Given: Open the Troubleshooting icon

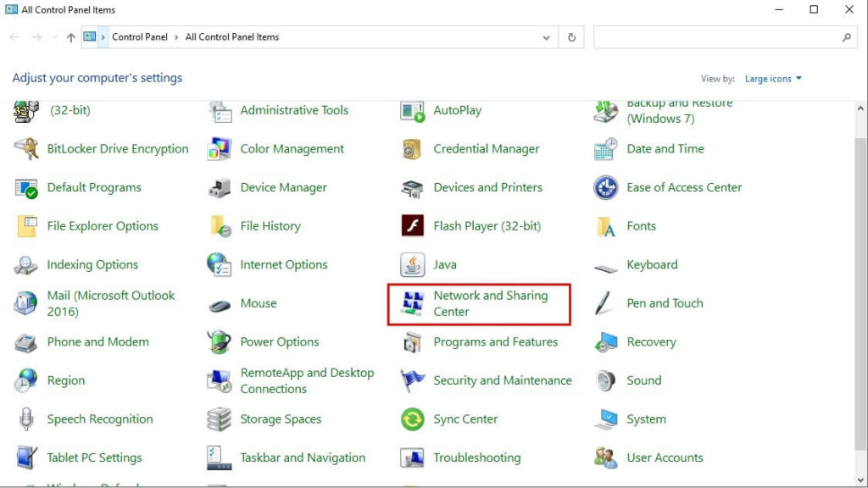Looking at the screenshot, I should pos(412,457).
